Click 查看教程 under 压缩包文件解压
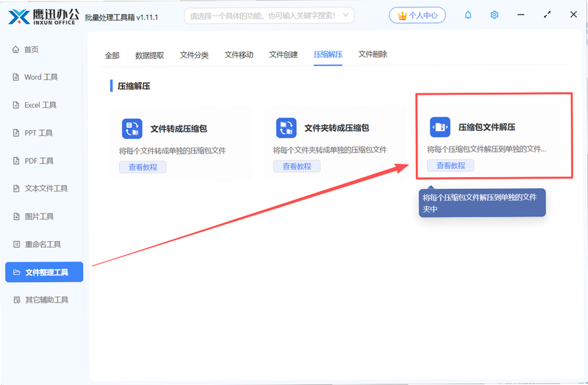The width and height of the screenshot is (588, 385). click(x=451, y=165)
